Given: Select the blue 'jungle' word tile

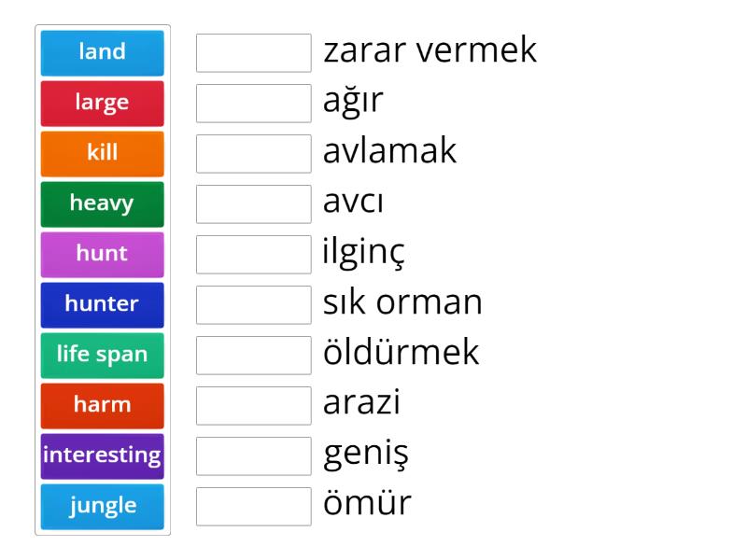Looking at the screenshot, I should point(103,506).
